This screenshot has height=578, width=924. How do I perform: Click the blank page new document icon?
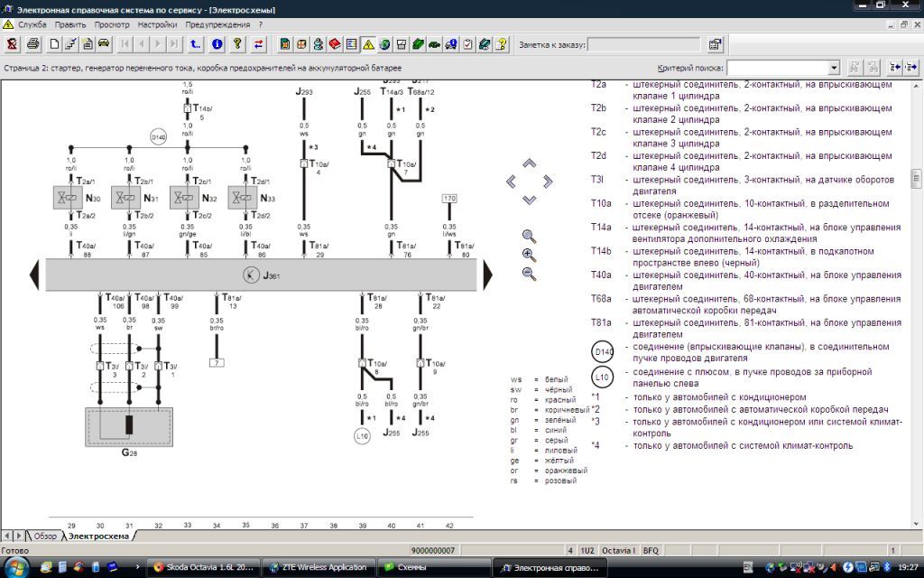[54, 44]
